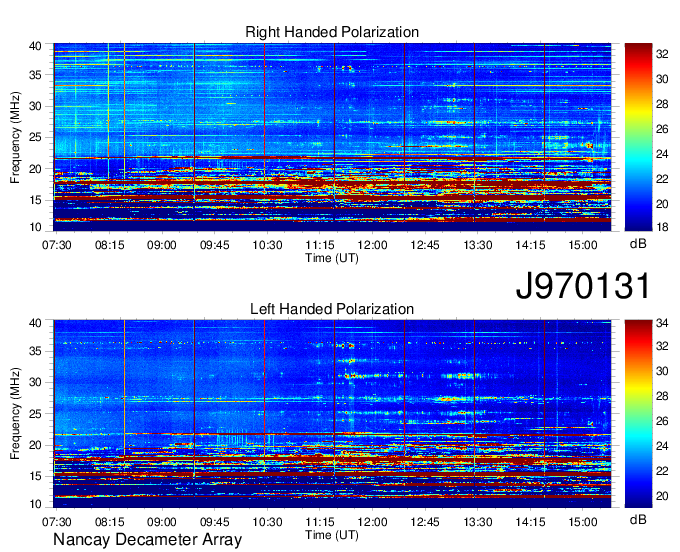Viewport: 680px width, 552px height.
Task: Click the top plot color scale bar
Action: click(x=638, y=137)
